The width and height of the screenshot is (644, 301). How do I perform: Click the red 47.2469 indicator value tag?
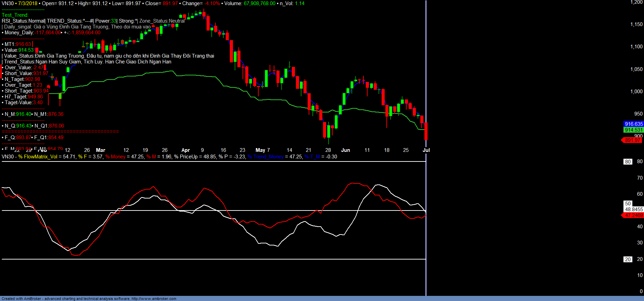(633, 215)
